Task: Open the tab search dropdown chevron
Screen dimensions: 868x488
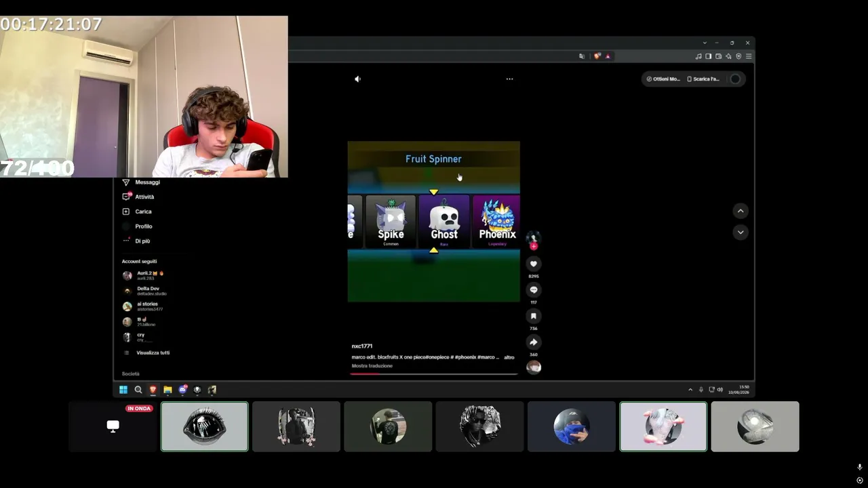Action: pos(705,43)
